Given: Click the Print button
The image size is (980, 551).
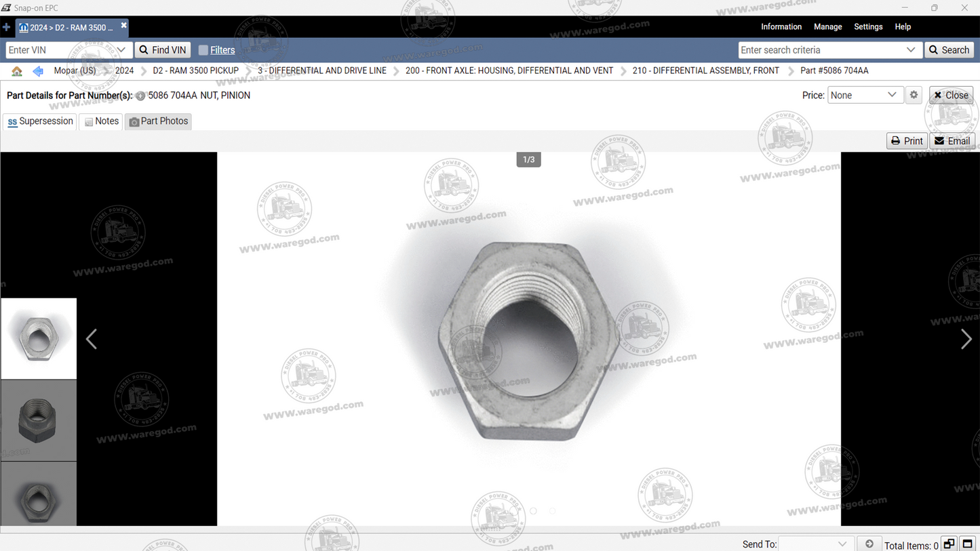Looking at the screenshot, I should 907,140.
